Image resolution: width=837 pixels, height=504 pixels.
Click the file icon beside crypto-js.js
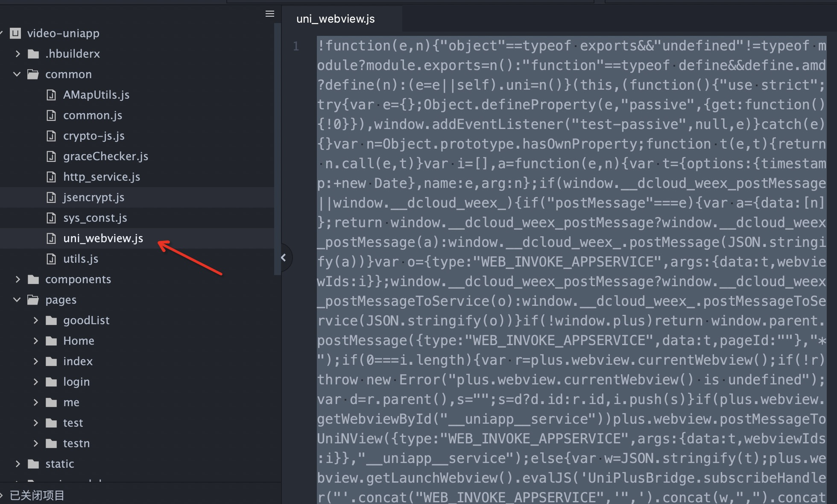coord(51,136)
